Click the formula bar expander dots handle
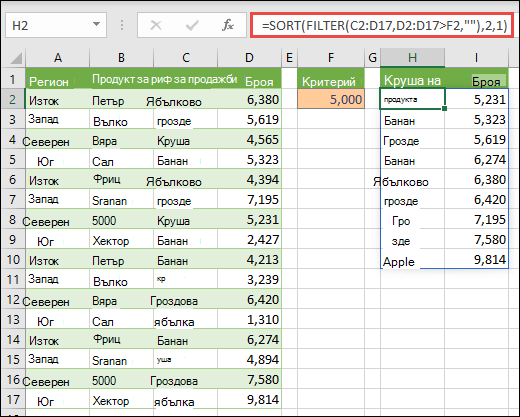520x417 pixels. tap(122, 25)
